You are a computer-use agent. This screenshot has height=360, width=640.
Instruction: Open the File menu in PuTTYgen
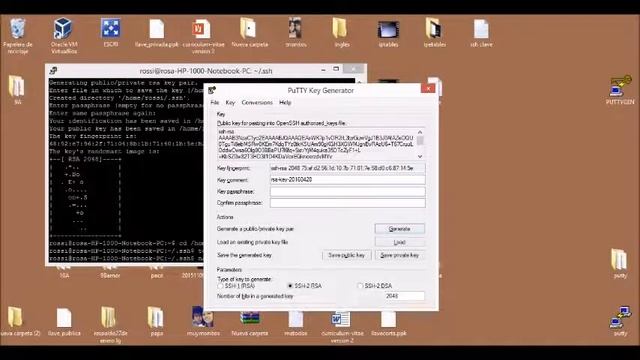tap(215, 102)
